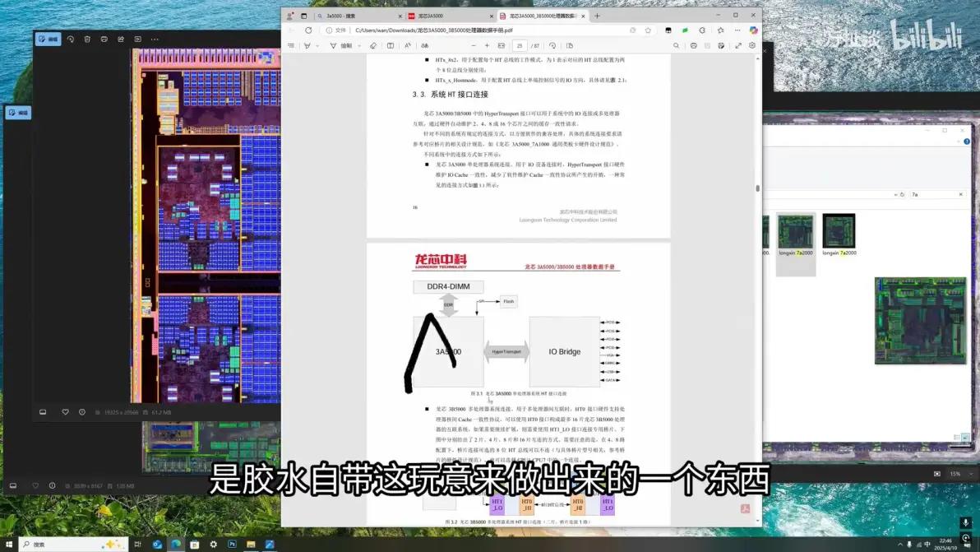The image size is (980, 552).
Task: Open File Explorer from taskbar
Action: [x=251, y=545]
